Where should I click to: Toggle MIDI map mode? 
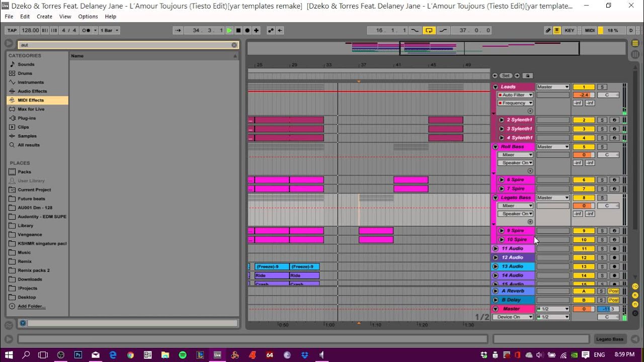pos(590,30)
